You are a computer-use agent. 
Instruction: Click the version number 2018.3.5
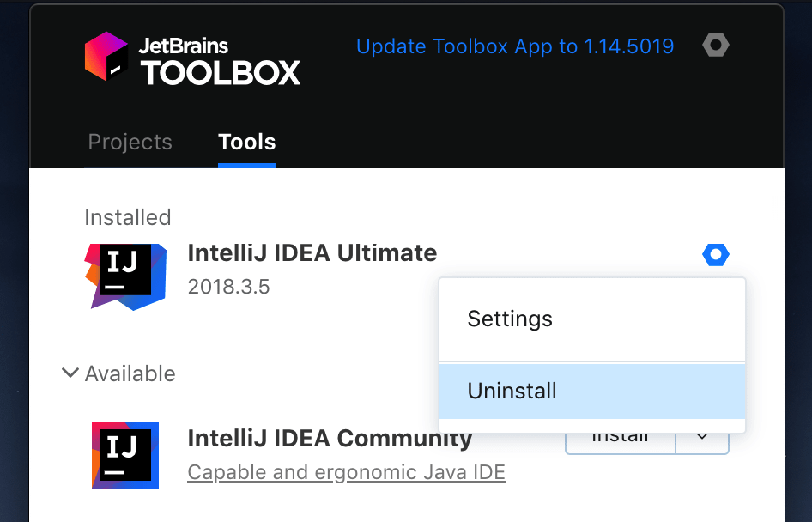pos(228,287)
